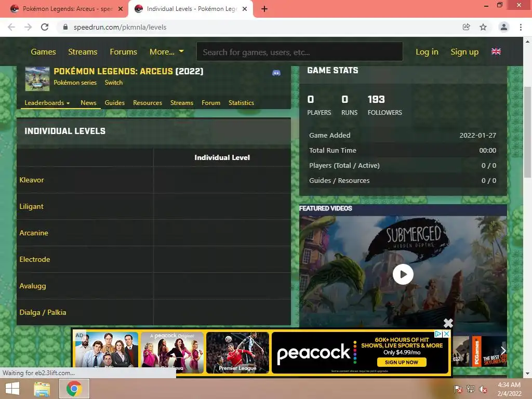This screenshot has height=399, width=532.
Task: Open the Avalugg level leaderboard
Action: coord(33,286)
